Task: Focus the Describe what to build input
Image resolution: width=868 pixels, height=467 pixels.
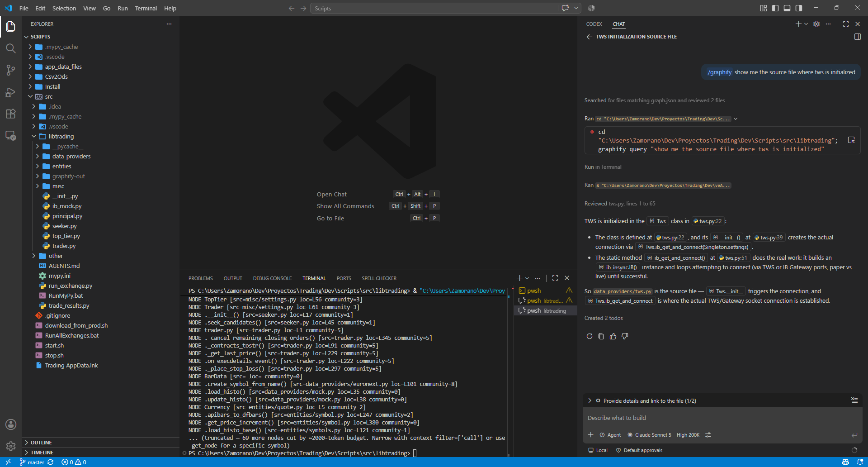Action: point(722,418)
